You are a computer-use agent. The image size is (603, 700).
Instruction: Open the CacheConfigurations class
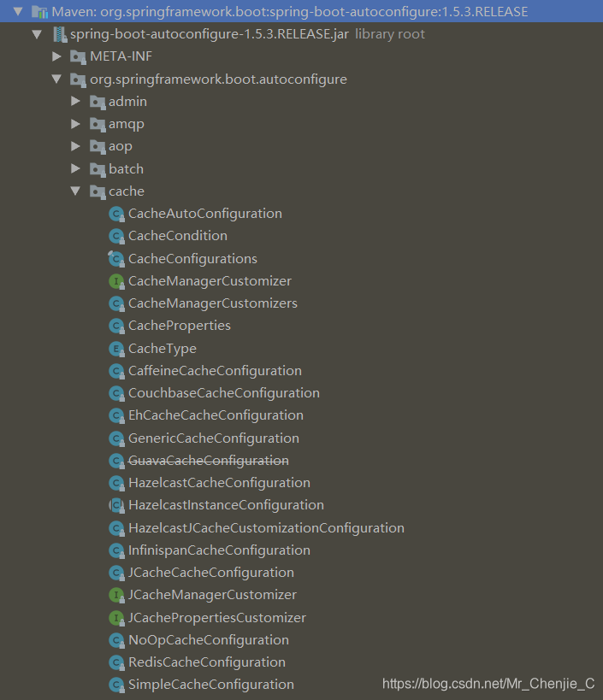[193, 259]
